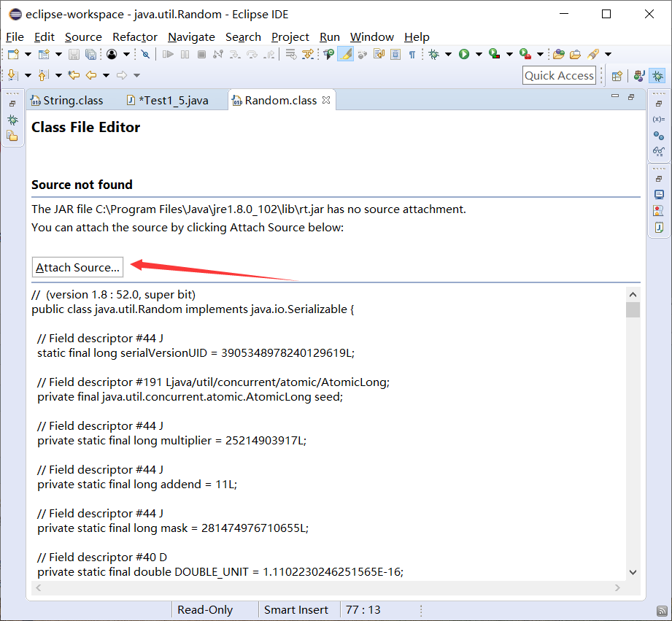Image resolution: width=672 pixels, height=621 pixels.
Task: Click the Last Edit Location icon
Action: coord(74,75)
